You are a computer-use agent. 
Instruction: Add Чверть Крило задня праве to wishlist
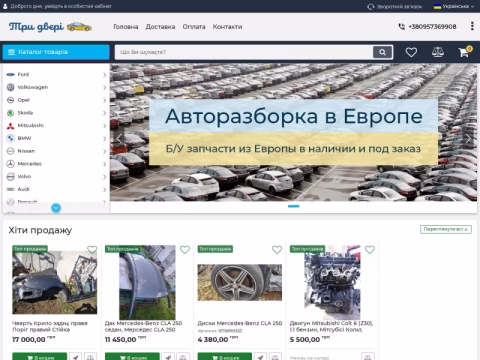coord(92,249)
